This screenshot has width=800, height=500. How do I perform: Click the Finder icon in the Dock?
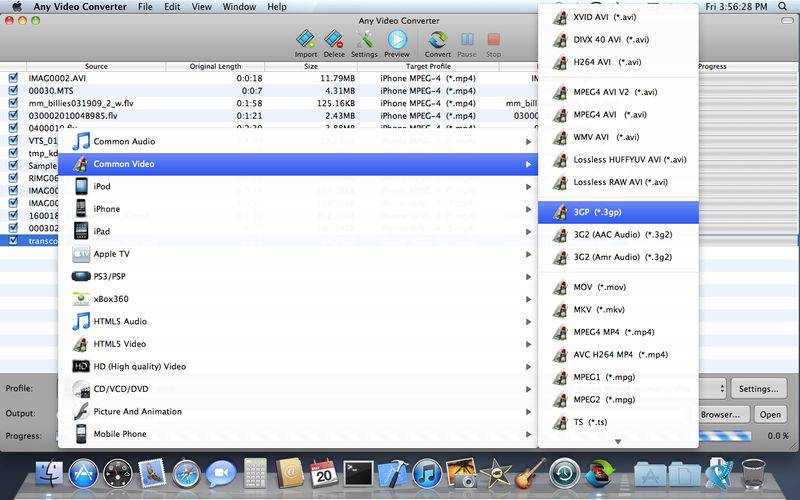[x=49, y=473]
